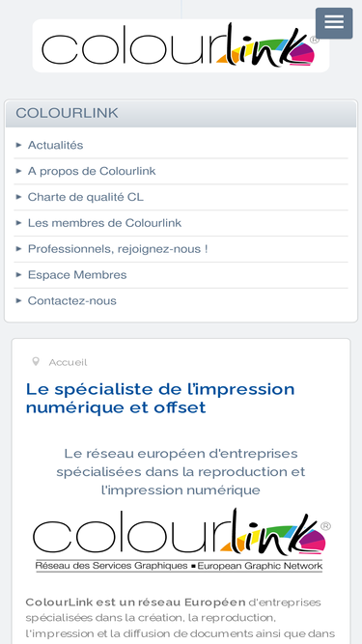The height and width of the screenshot is (644, 362).
Task: Go to Contactez-nous page
Action: pyautogui.click(x=71, y=300)
